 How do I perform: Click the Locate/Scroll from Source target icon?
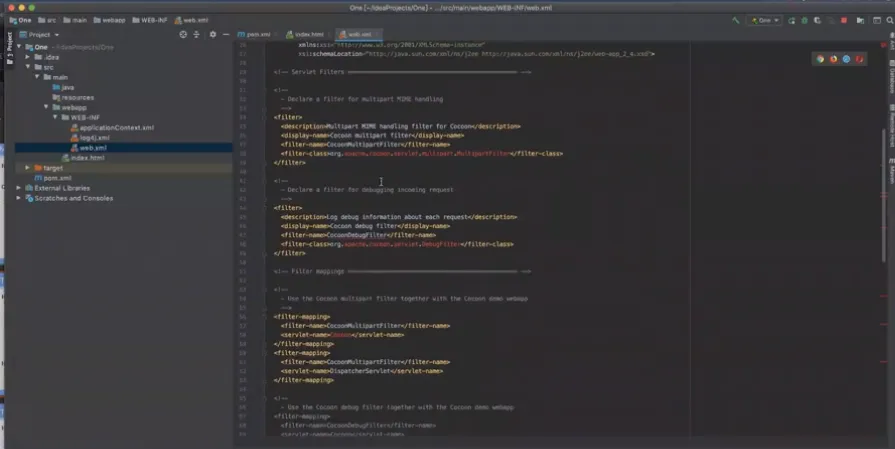coord(183,35)
